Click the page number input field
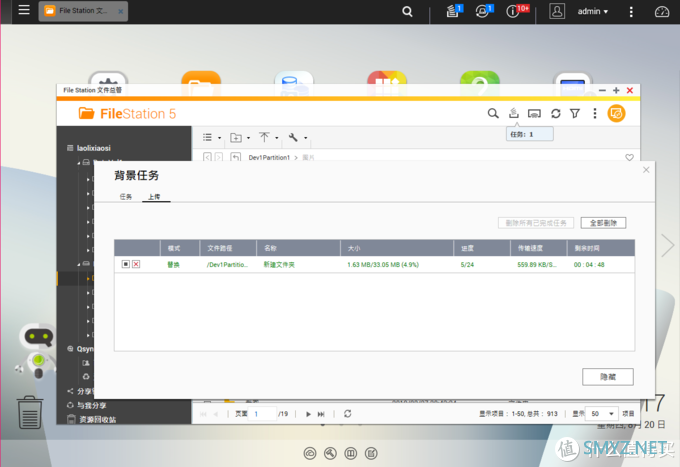 (263, 414)
